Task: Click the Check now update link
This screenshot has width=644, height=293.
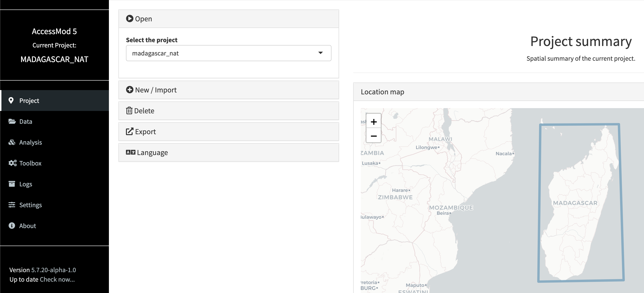Action: pos(57,279)
